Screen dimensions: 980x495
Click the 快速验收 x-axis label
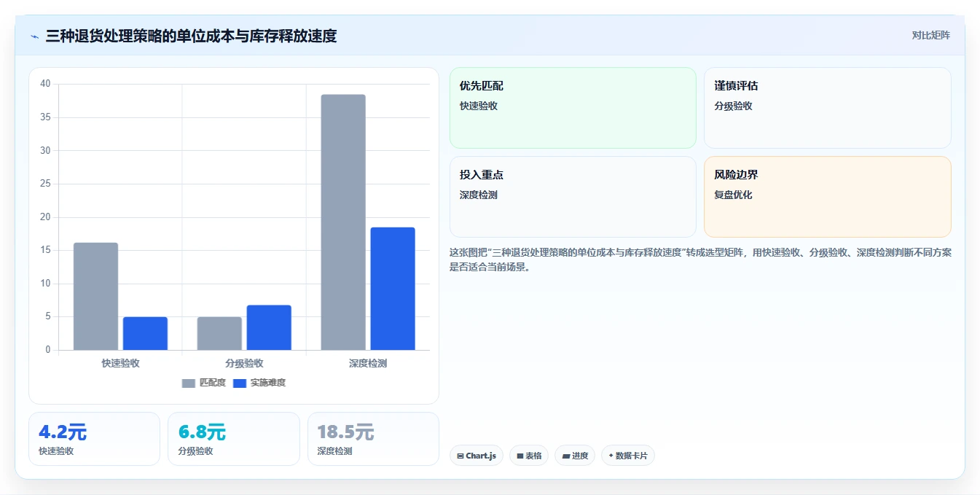click(x=120, y=363)
